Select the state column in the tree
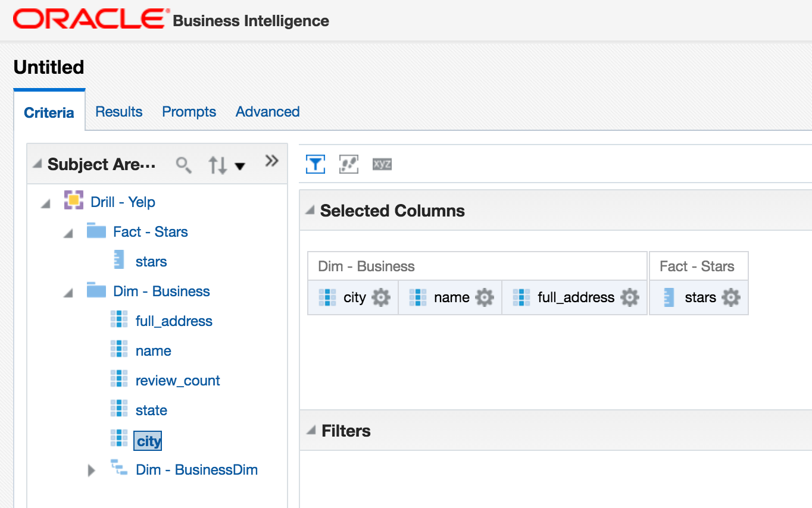 coord(151,410)
